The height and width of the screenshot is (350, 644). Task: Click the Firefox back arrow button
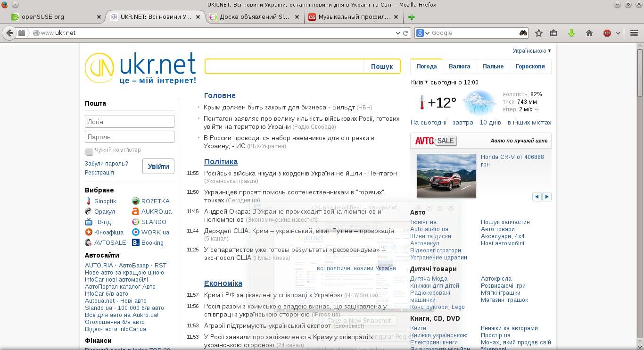pyautogui.click(x=9, y=33)
